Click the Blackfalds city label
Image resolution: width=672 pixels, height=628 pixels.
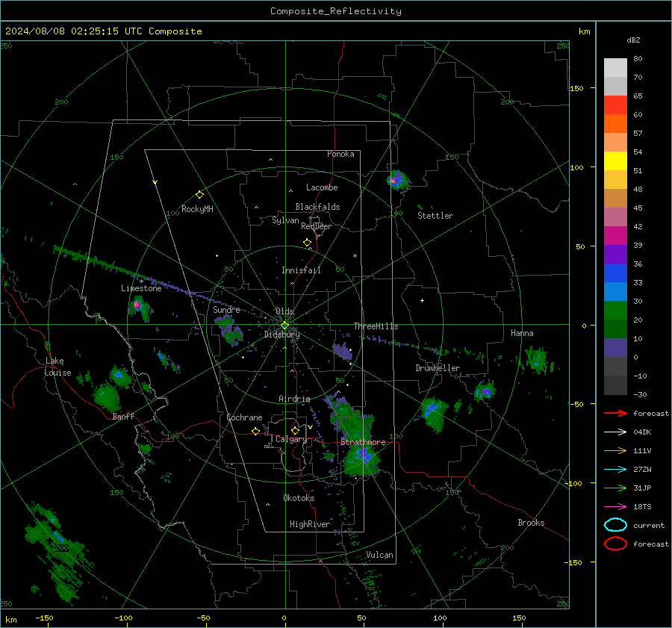point(317,207)
